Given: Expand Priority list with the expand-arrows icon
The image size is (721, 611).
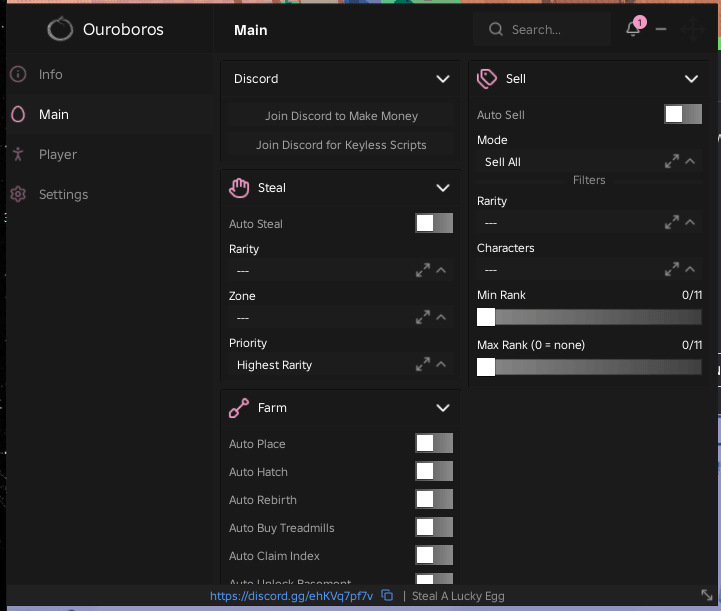Looking at the screenshot, I should [x=423, y=364].
